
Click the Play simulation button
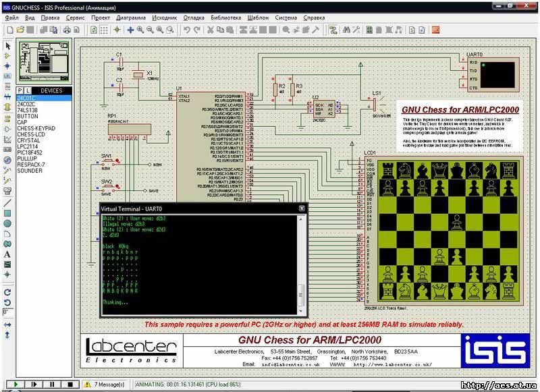(16, 385)
